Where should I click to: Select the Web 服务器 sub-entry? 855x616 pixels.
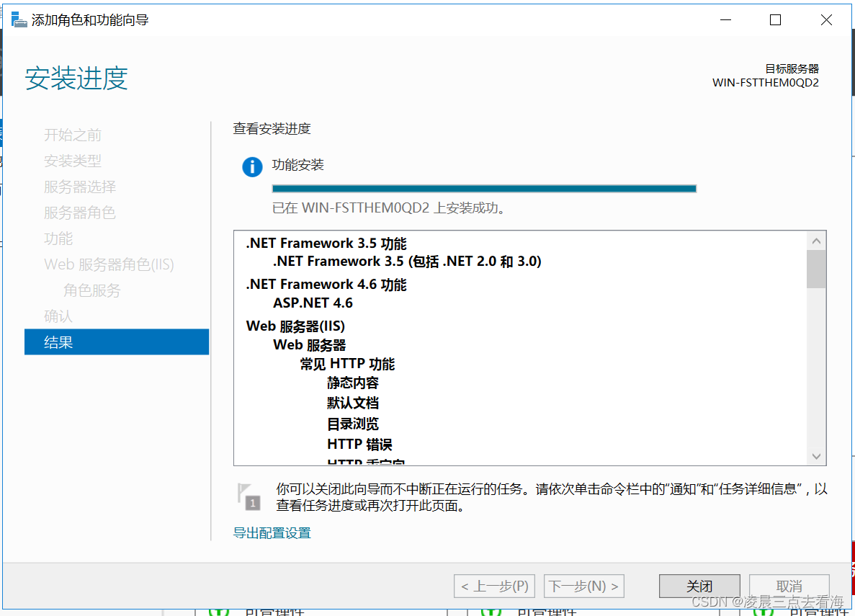coord(309,345)
